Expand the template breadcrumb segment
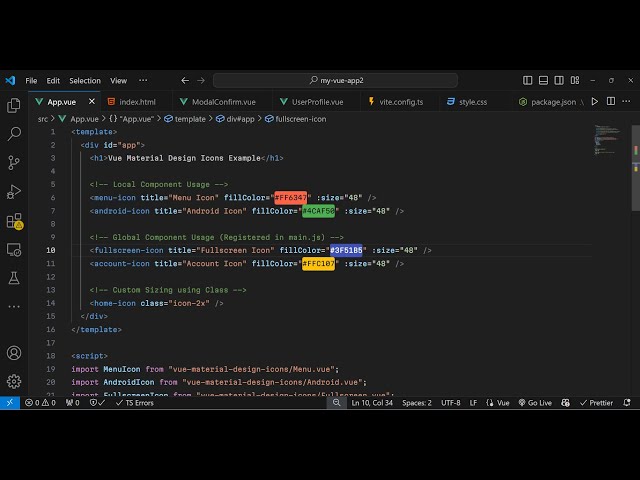This screenshot has width=640, height=480. coord(190,119)
